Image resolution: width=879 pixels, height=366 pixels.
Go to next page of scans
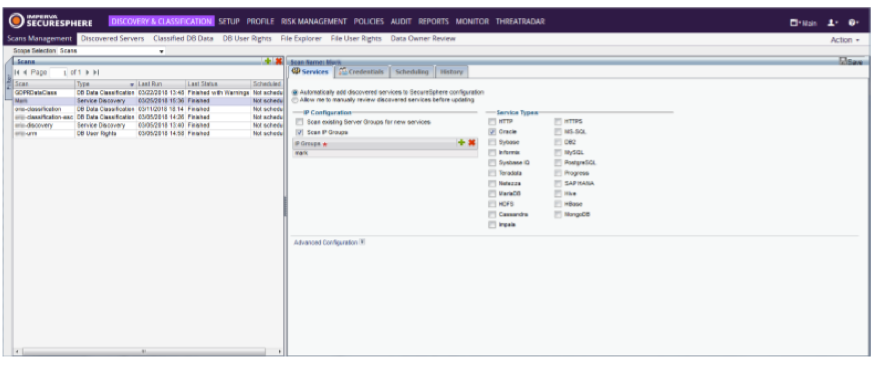[87, 72]
